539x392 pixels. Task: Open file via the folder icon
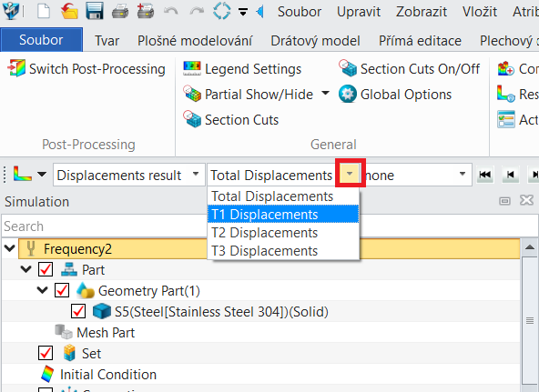tap(69, 11)
